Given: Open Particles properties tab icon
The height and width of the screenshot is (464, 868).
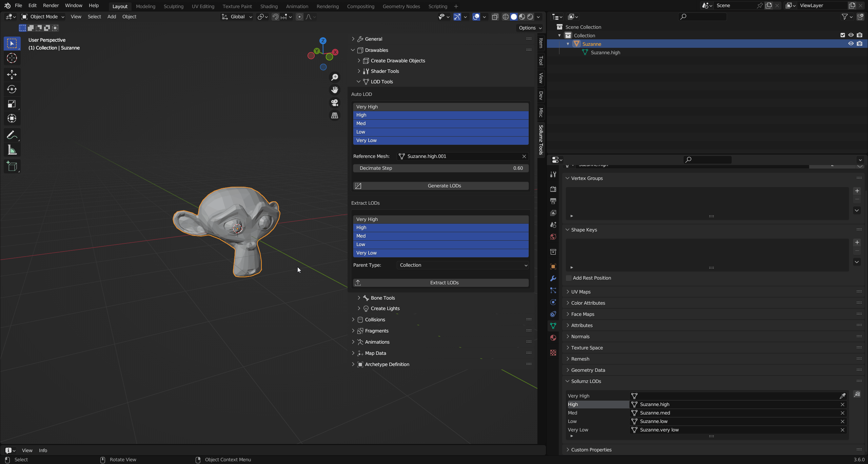Looking at the screenshot, I should pyautogui.click(x=553, y=290).
